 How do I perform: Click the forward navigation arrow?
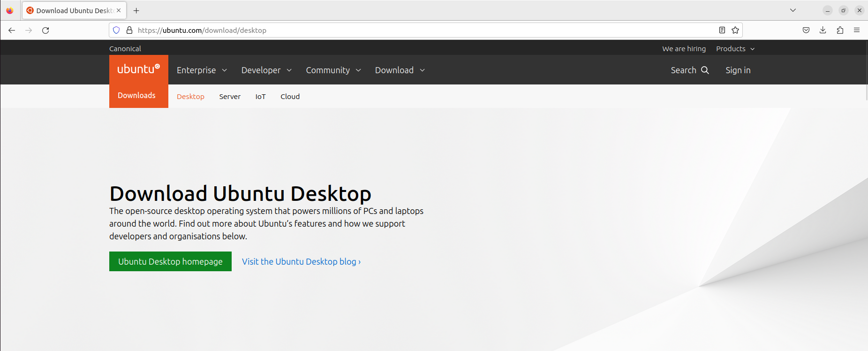click(29, 31)
